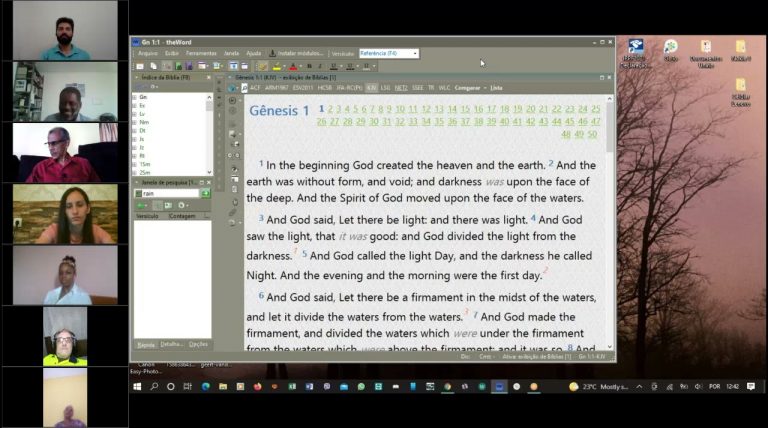Select the ARM1967 Bible tab

[x=276, y=88]
